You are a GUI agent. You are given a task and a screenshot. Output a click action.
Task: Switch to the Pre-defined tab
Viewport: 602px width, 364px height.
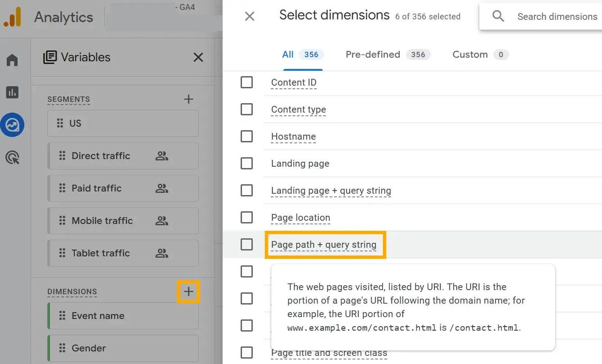click(x=373, y=55)
